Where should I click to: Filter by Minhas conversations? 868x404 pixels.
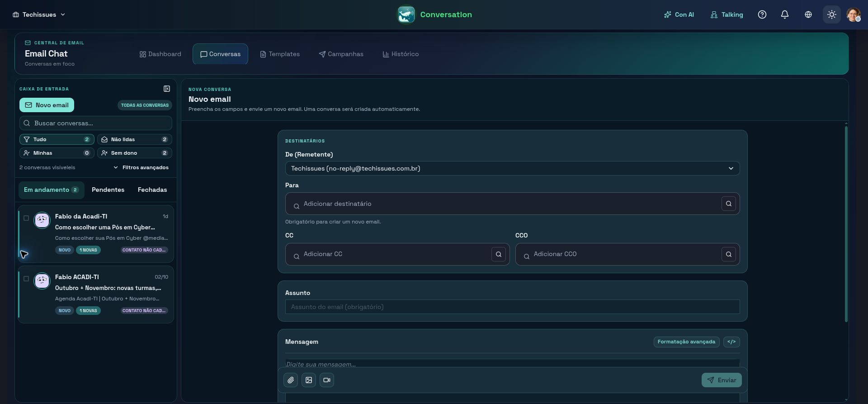57,153
